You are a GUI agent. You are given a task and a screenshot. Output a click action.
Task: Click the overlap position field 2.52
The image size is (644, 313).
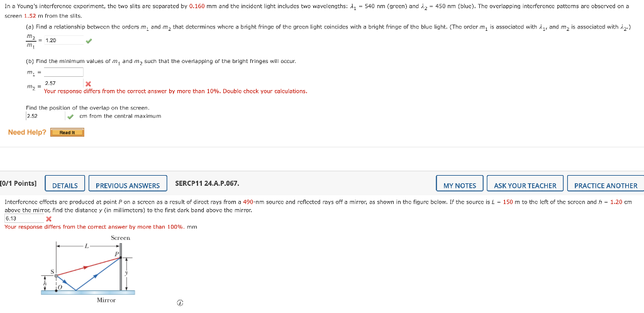(45, 116)
